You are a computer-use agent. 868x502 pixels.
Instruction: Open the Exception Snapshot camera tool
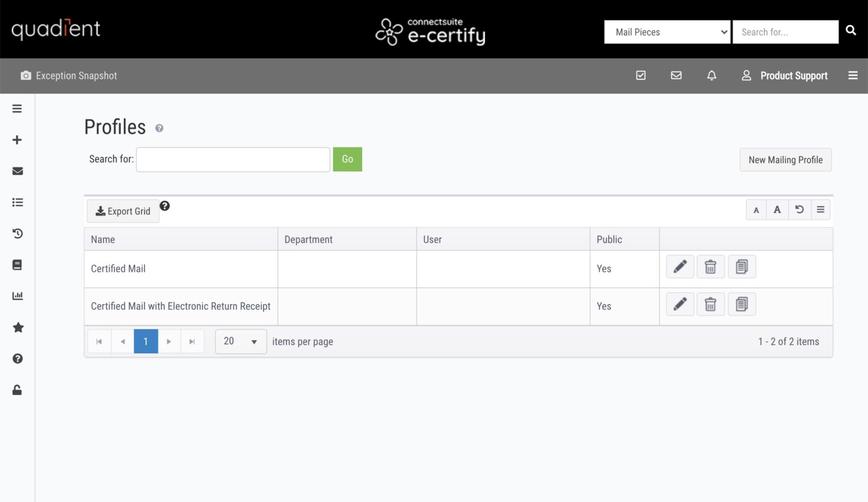coord(25,75)
